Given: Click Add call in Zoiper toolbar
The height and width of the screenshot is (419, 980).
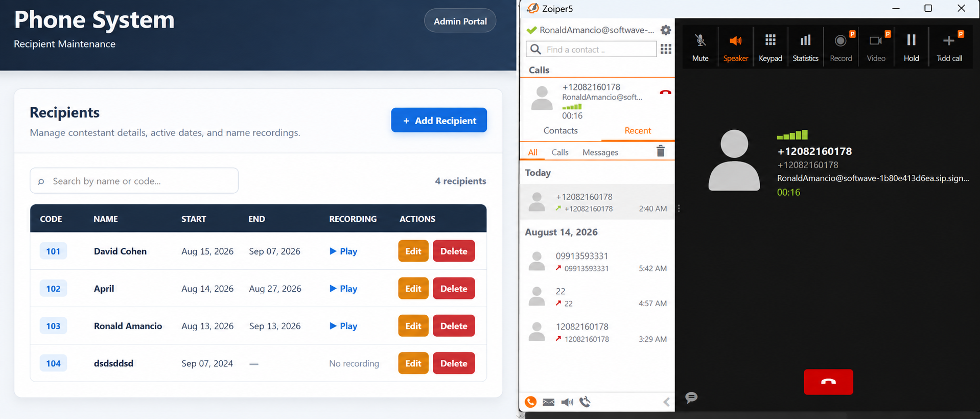Looking at the screenshot, I should [949, 48].
